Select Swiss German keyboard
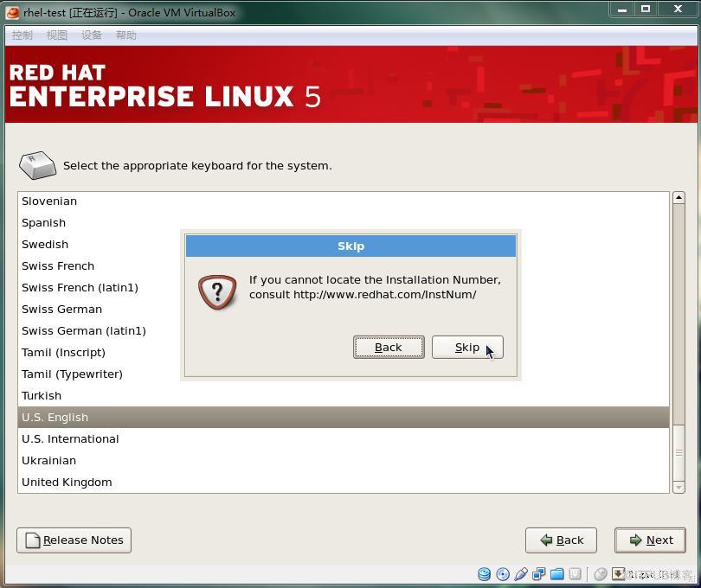701x588 pixels. (x=343, y=310)
